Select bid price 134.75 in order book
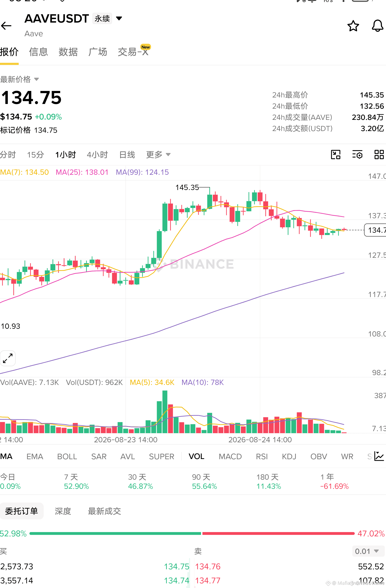This screenshot has width=386, height=588. pos(177,566)
